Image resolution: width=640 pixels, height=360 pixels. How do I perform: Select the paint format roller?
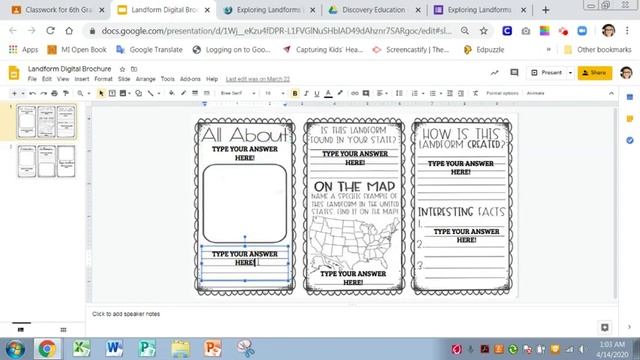pos(66,93)
